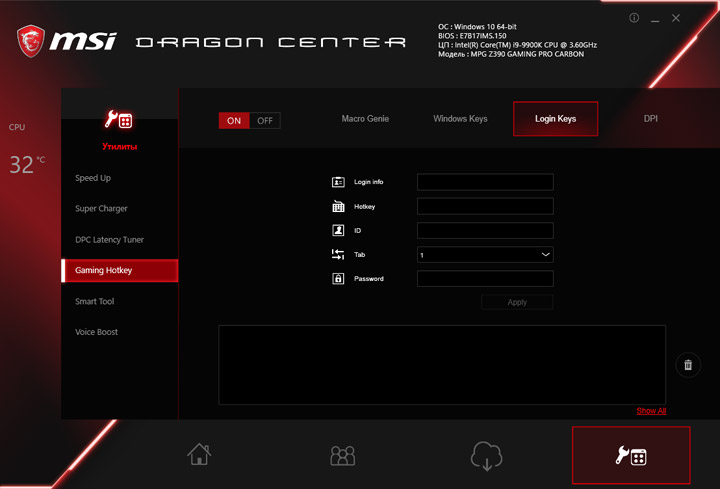Open Speed Up in the sidebar
This screenshot has height=489, width=720.
(93, 178)
